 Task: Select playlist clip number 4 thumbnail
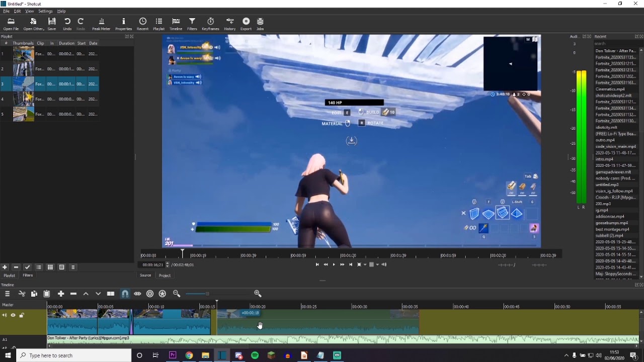point(23,99)
